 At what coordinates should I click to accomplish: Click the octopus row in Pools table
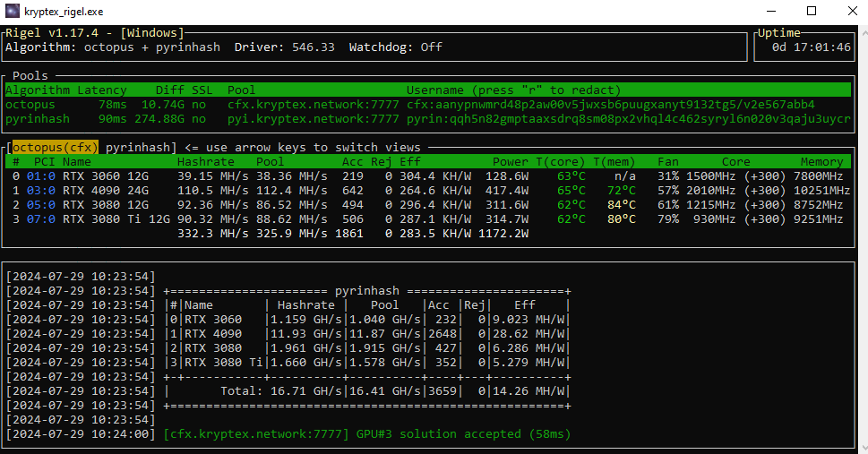point(428,105)
